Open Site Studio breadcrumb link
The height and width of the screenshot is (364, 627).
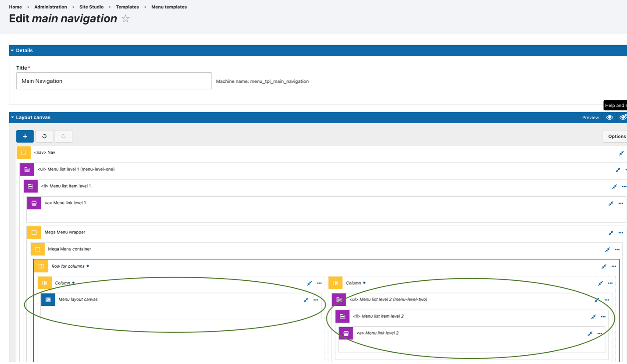tap(91, 7)
